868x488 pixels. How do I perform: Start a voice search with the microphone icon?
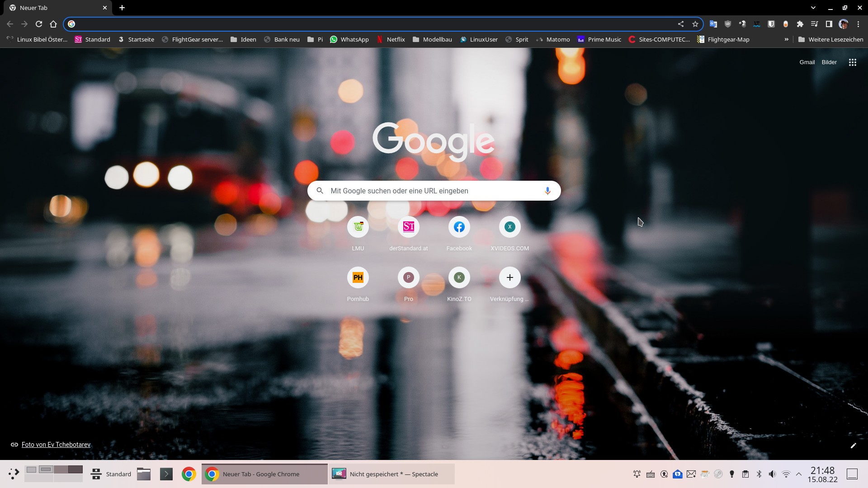tap(547, 191)
